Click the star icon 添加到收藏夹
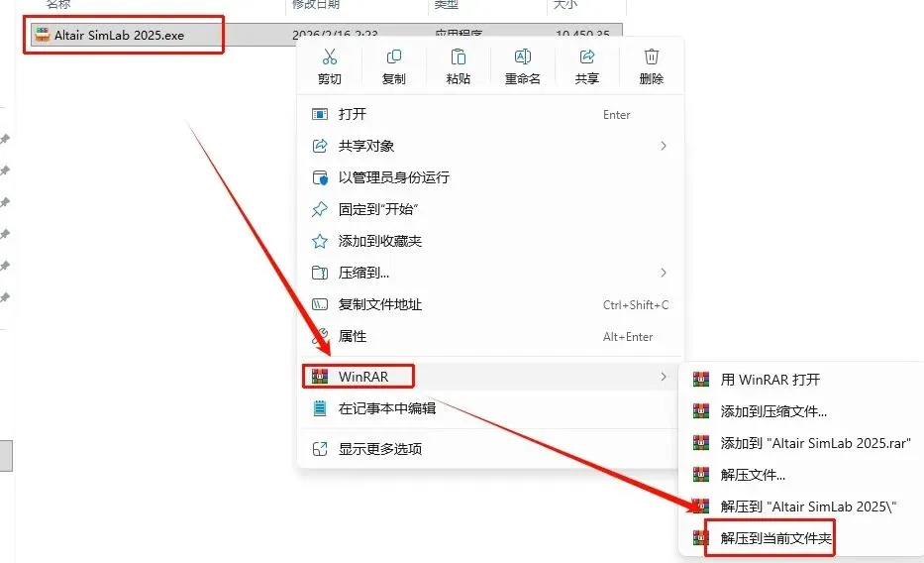924x563 pixels. [320, 241]
